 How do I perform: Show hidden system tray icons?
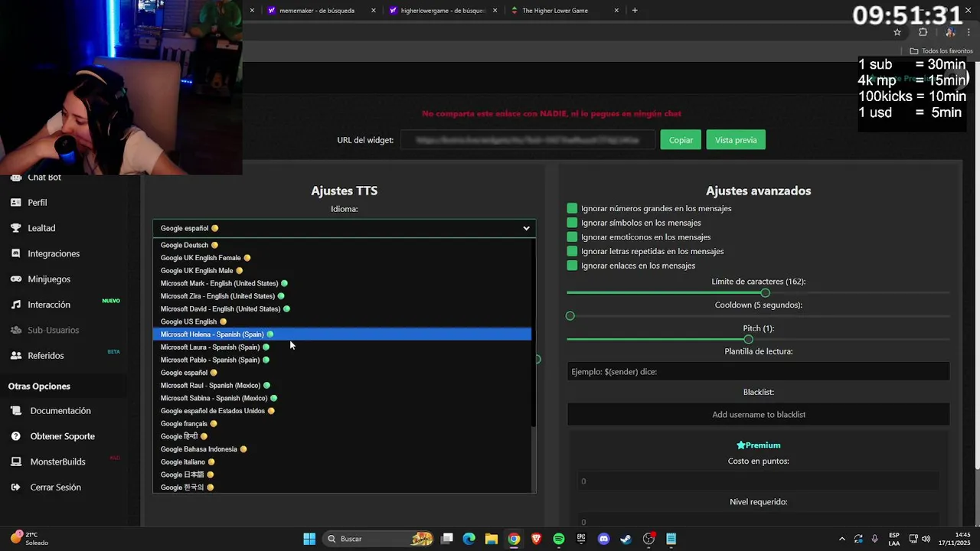[x=842, y=539]
